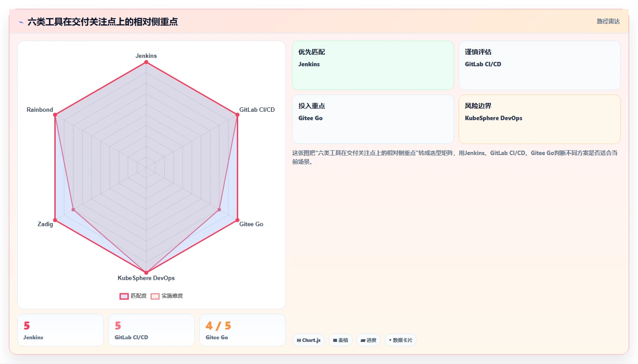The height and width of the screenshot is (364, 638).
Task: Click the radar data point at the GitLab CI/CD vertex
Action: coord(237,115)
